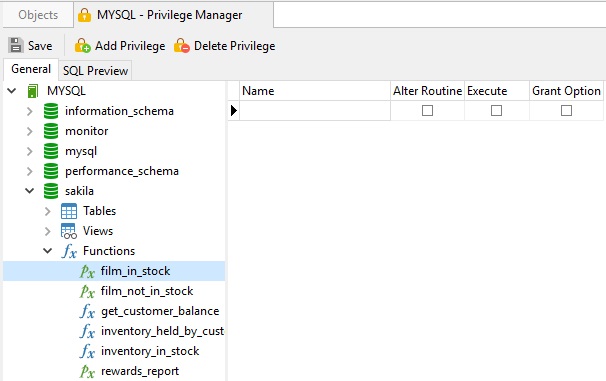Tick the Alter Routine checkbox
Image resolution: width=606 pixels, height=381 pixels.
pos(427,111)
